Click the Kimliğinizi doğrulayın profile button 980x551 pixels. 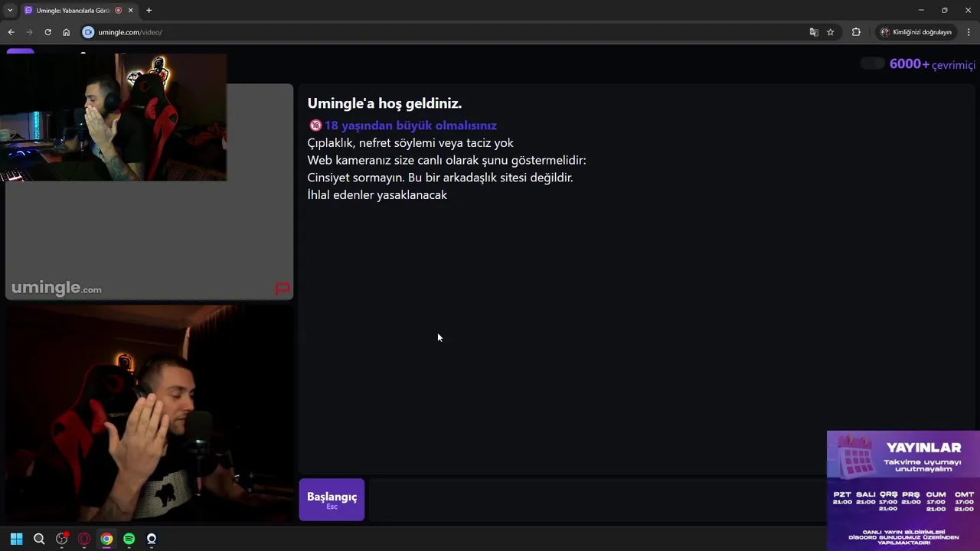pos(916,32)
